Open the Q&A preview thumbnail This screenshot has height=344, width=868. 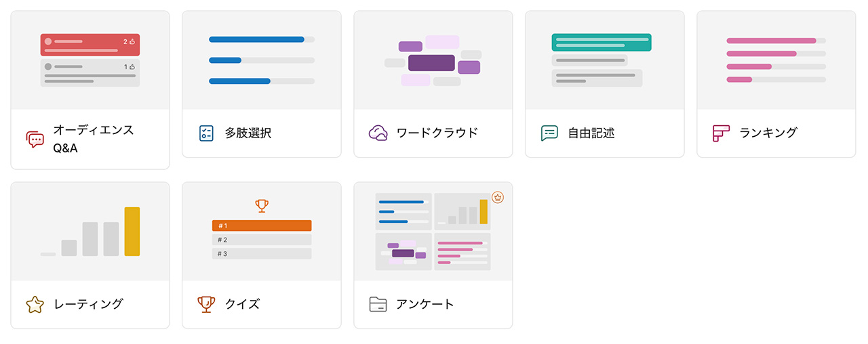pos(90,60)
